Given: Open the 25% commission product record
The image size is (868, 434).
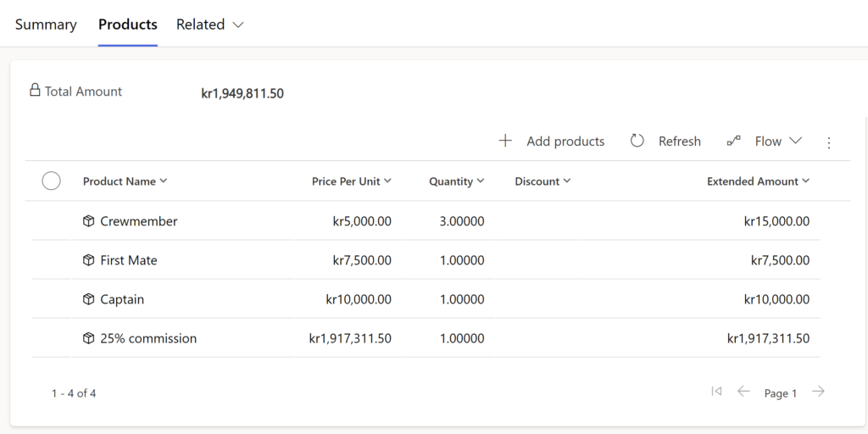Looking at the screenshot, I should point(148,338).
